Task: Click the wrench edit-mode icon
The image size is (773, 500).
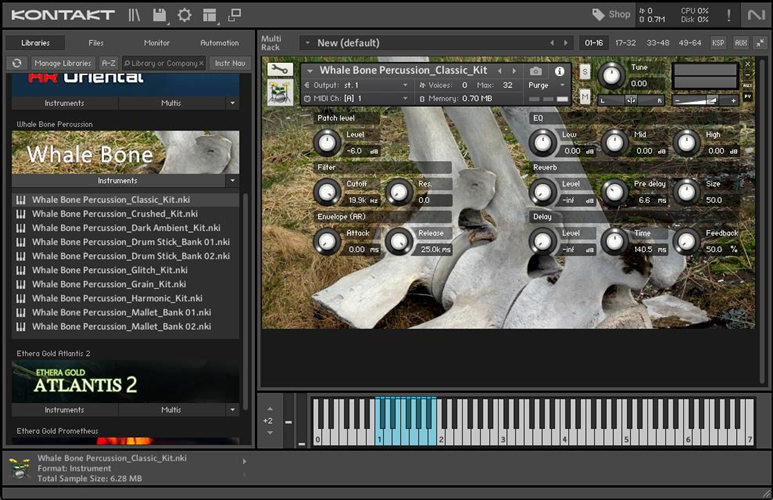Action: (280, 70)
